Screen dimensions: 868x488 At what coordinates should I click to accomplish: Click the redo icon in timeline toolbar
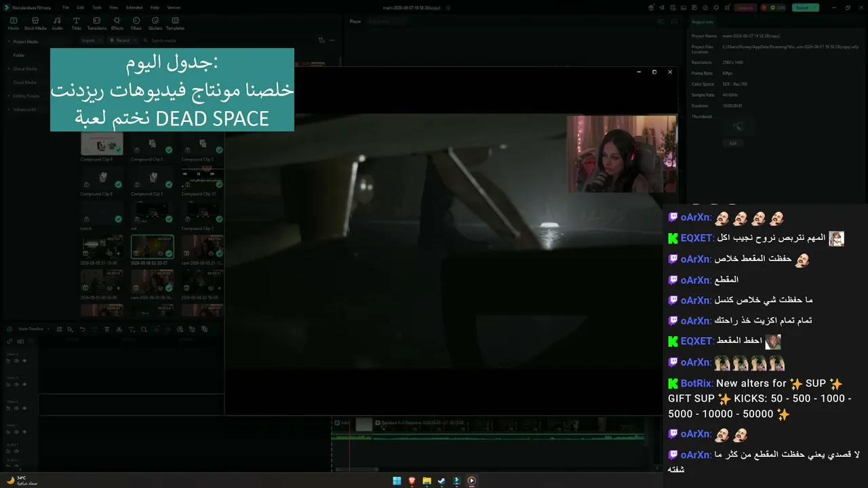click(94, 329)
